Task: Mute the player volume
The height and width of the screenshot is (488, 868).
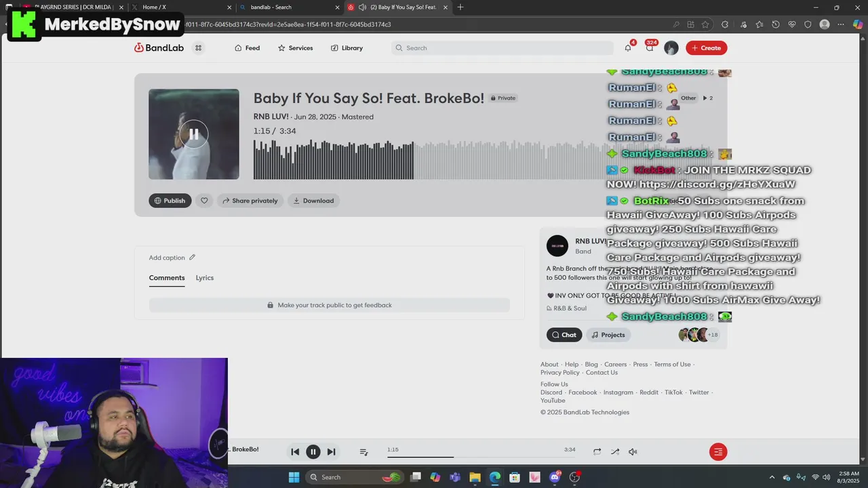Action: [633, 452]
